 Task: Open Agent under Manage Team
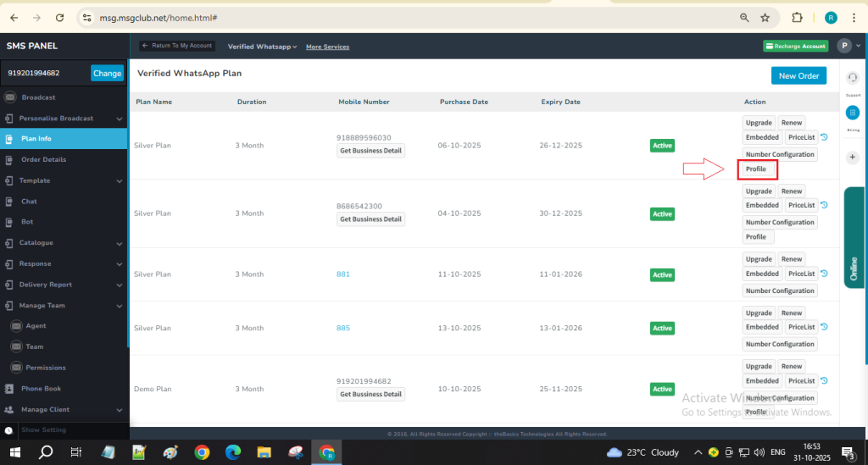[x=36, y=326]
